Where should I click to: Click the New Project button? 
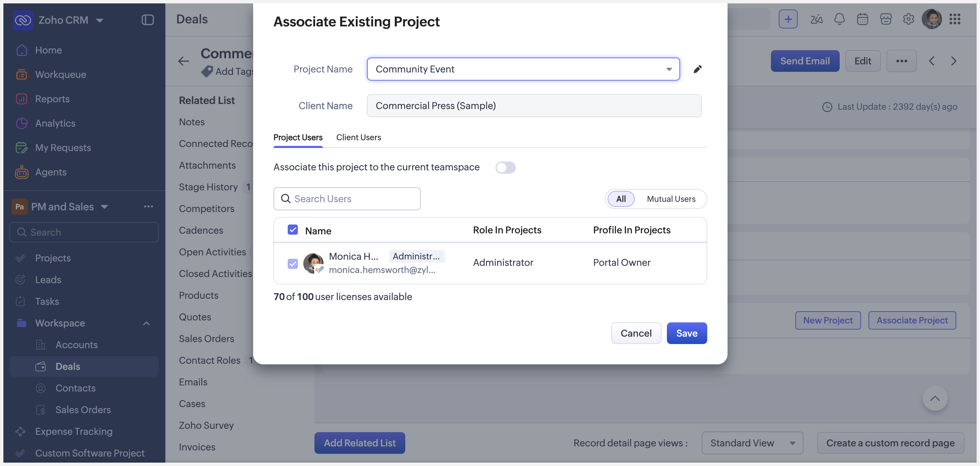pyautogui.click(x=828, y=320)
